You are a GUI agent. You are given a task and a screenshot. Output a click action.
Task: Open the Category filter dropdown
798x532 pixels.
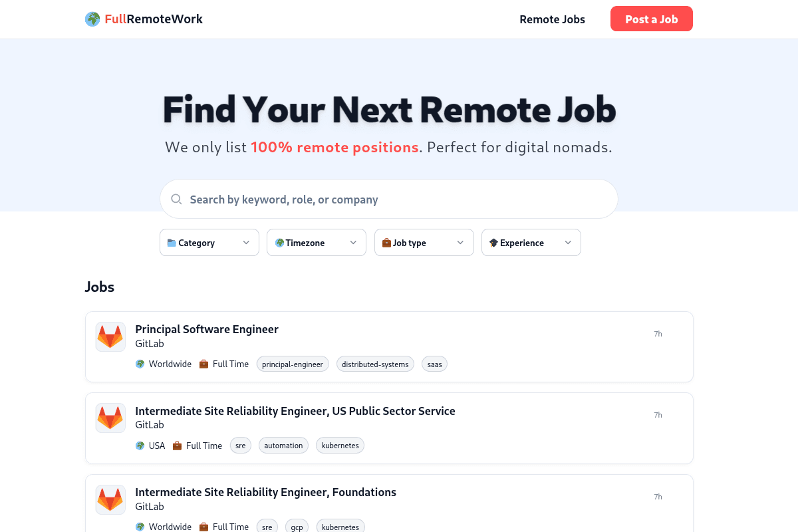[209, 242]
